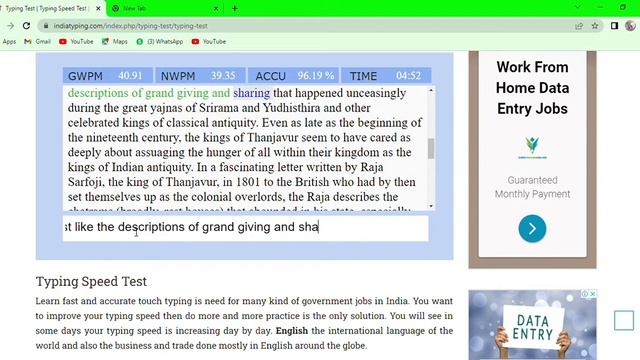The height and width of the screenshot is (360, 640).
Task: Click the NWPM 39.35 stat box
Action: coord(200,76)
